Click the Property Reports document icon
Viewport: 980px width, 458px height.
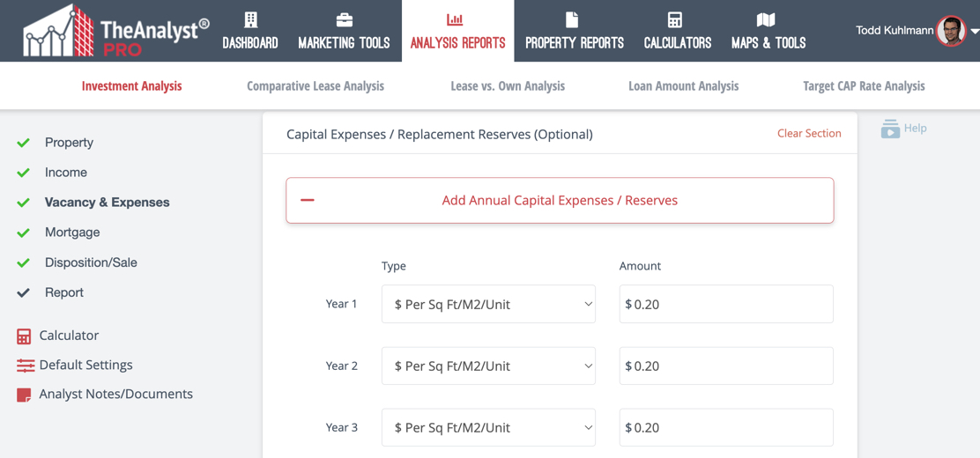pos(572,19)
